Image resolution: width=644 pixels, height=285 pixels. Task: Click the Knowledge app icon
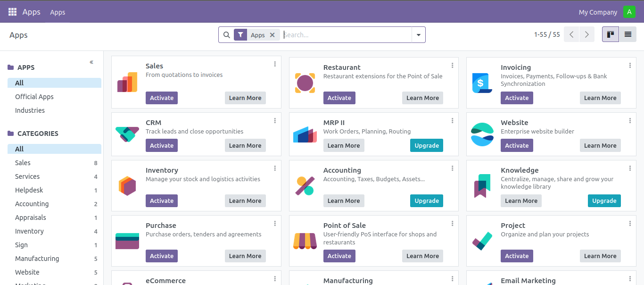point(482,185)
